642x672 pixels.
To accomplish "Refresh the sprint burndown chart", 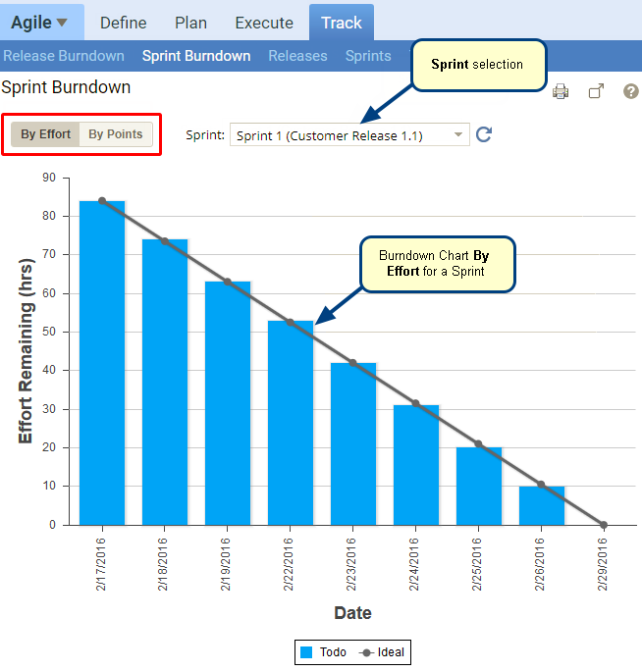I will click(483, 134).
